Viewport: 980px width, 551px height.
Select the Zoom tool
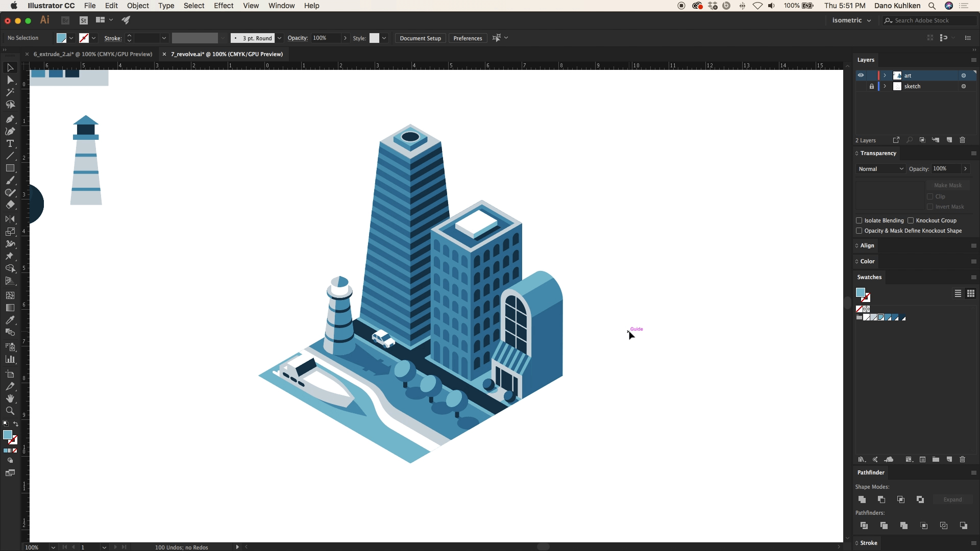click(x=10, y=411)
